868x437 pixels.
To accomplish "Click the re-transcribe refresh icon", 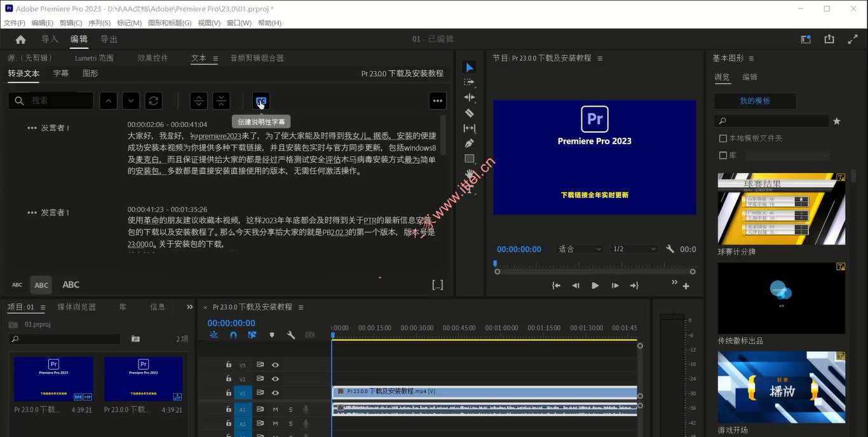I will tap(153, 100).
